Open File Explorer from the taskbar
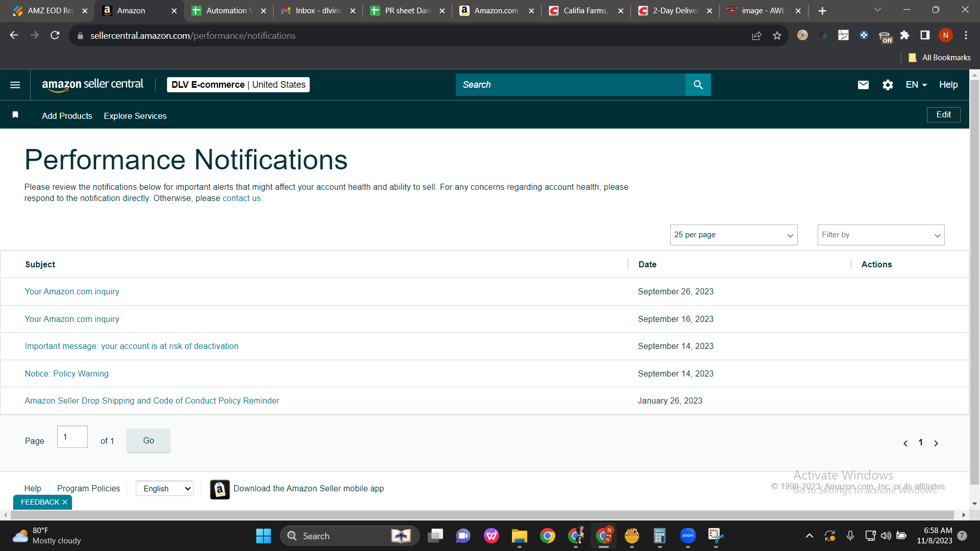 [x=520, y=536]
